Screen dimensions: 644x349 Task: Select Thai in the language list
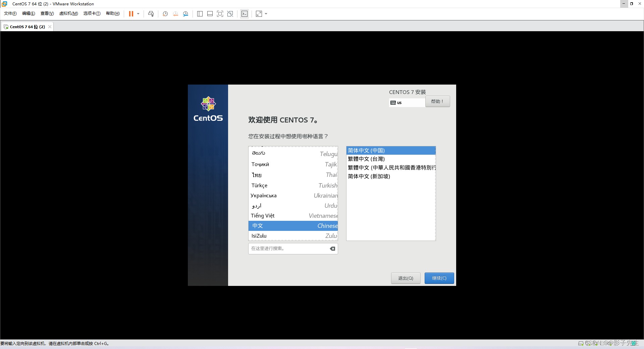tap(293, 175)
